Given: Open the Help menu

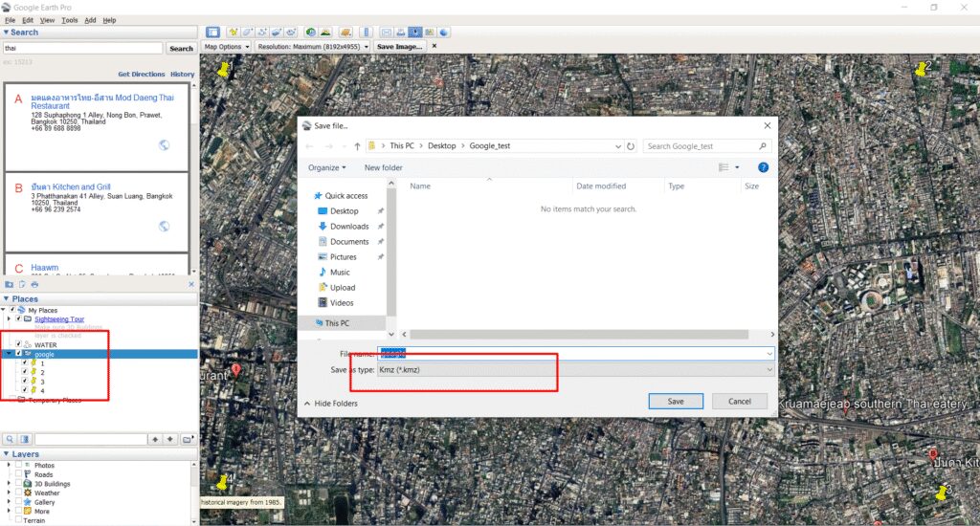Looking at the screenshot, I should (109, 20).
